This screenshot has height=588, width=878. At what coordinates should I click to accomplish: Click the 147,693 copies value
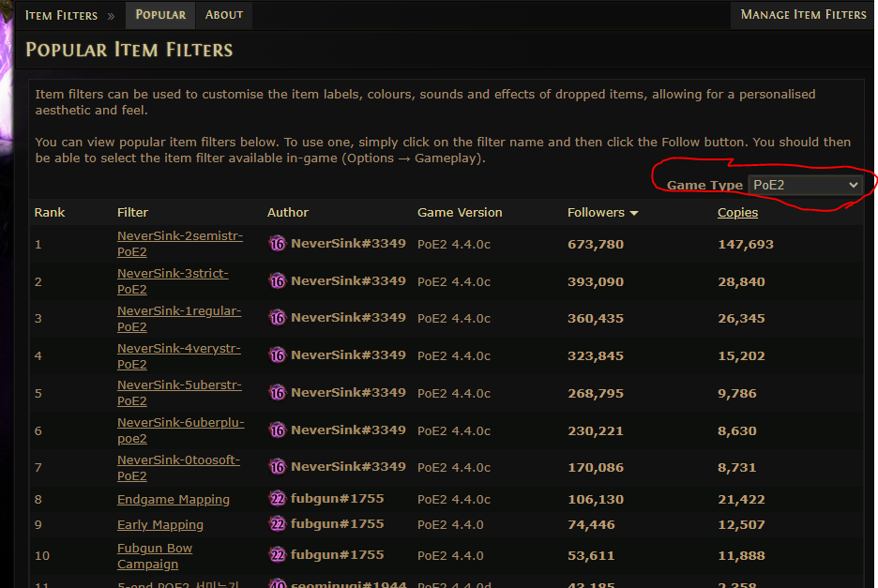pos(746,245)
